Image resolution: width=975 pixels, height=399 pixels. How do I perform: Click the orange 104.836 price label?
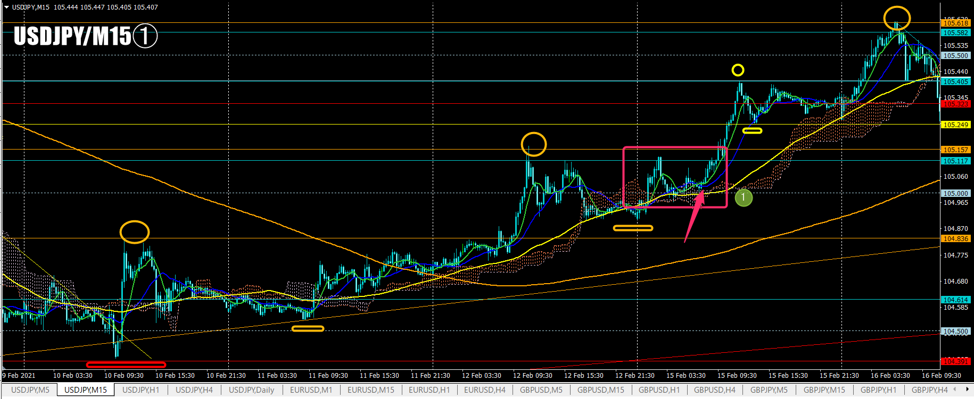tap(956, 239)
